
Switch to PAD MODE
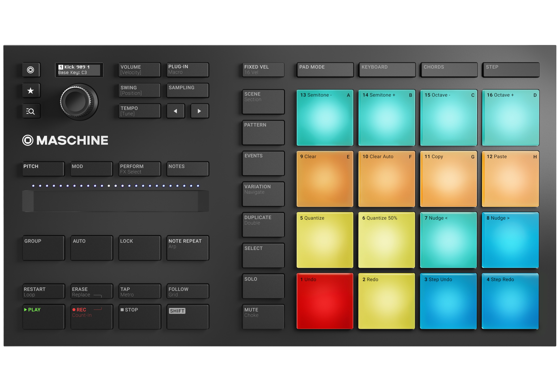coord(325,70)
